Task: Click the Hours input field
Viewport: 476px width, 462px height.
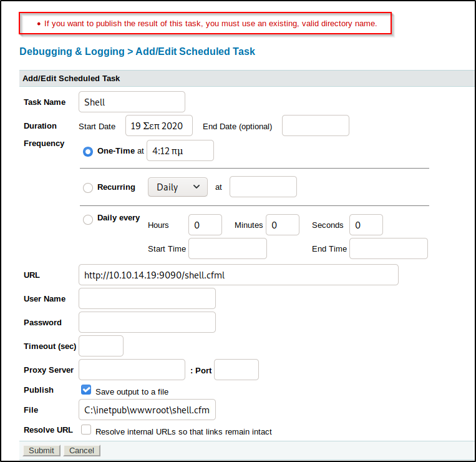Action: coord(205,225)
